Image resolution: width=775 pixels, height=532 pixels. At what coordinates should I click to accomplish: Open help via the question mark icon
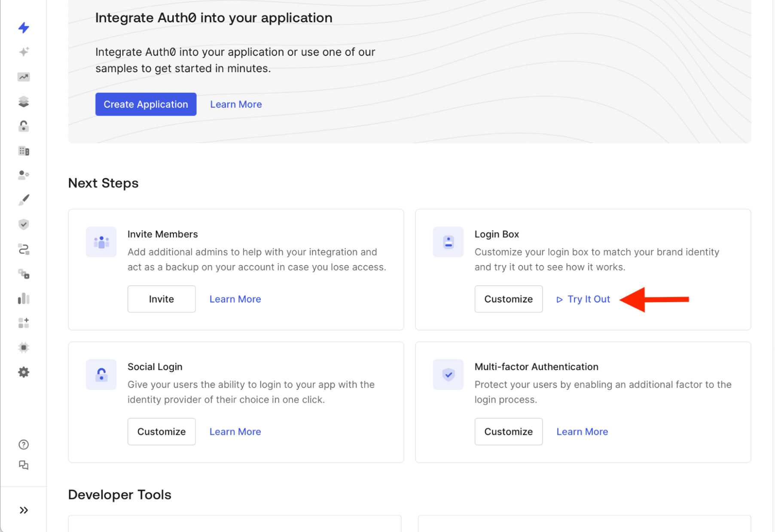[24, 444]
